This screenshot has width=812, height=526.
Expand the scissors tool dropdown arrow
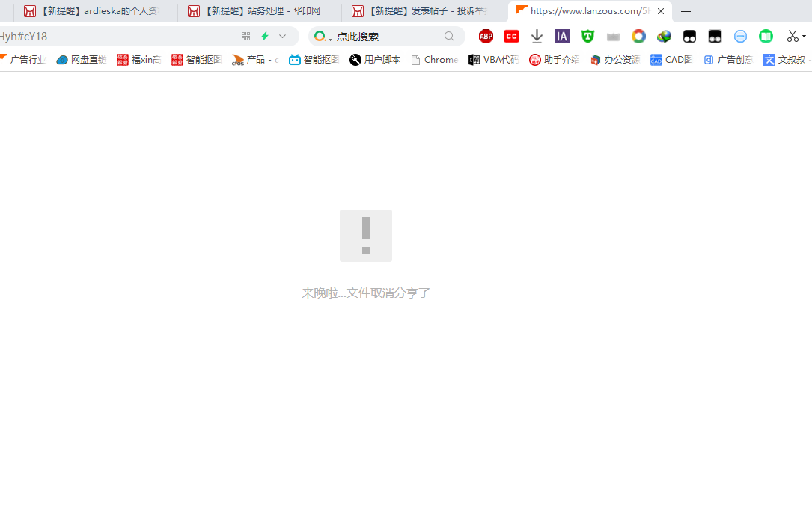pyautogui.click(x=804, y=36)
